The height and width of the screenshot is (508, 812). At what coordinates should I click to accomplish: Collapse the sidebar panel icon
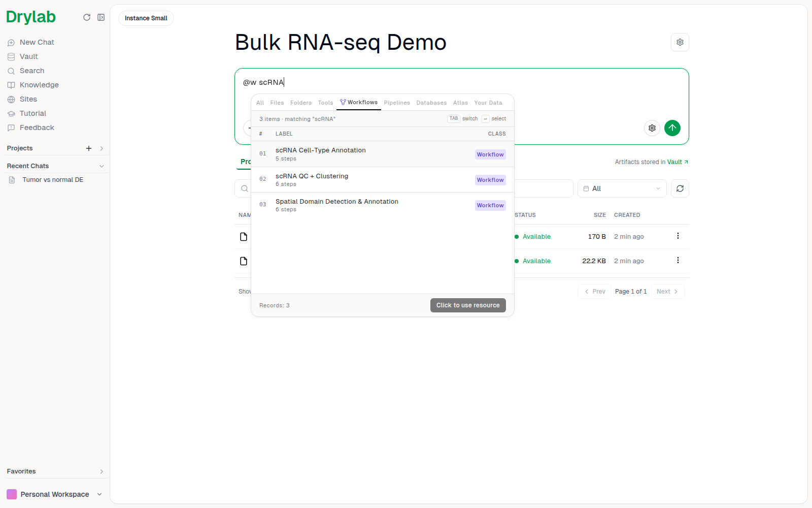(101, 17)
